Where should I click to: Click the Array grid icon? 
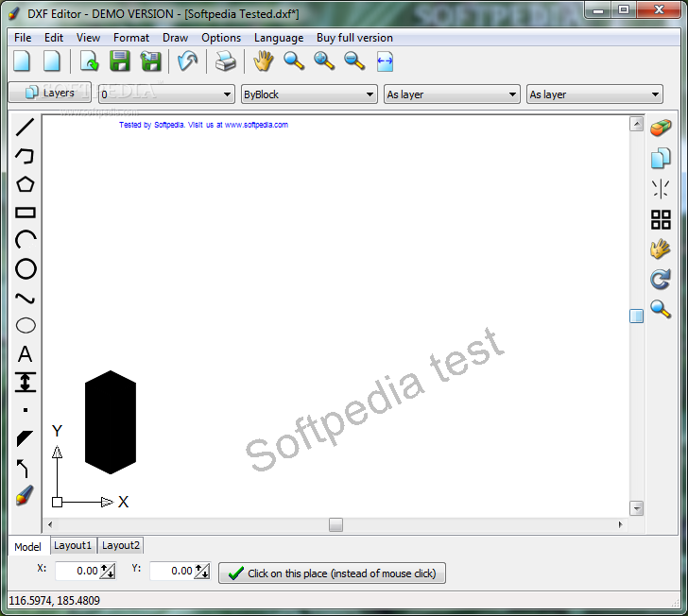661,219
